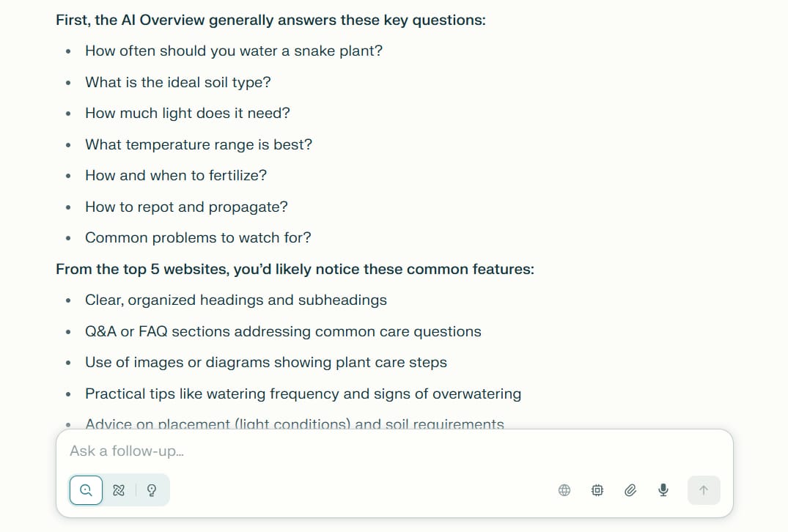Start voice dictation with microphone icon
Viewport: 788px width, 532px height.
point(663,489)
